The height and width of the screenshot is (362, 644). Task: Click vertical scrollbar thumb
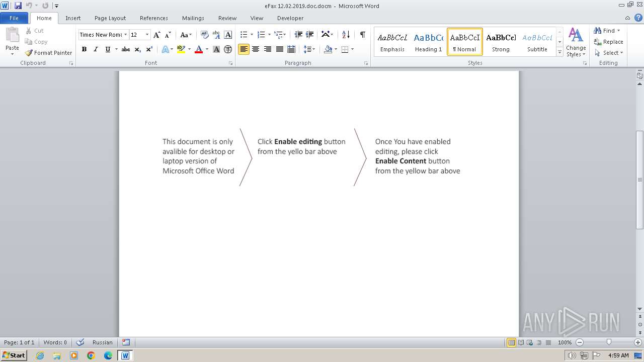[x=640, y=179]
